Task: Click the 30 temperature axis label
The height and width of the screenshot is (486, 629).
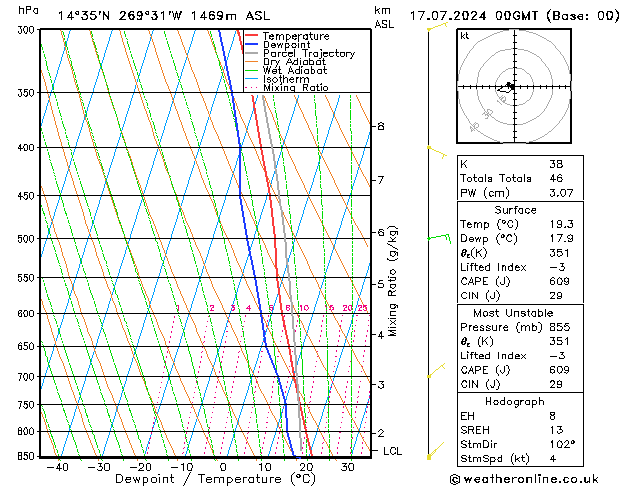Action: [347, 467]
